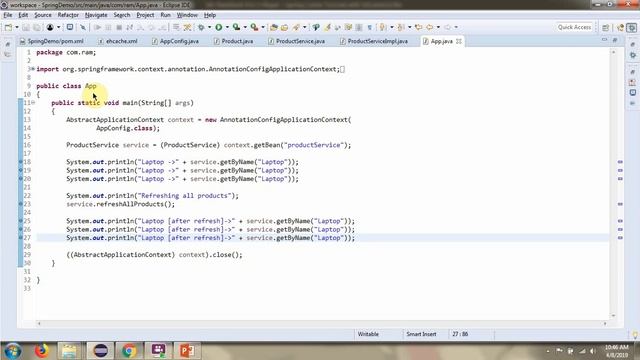
Task: Click the Open Perspective icon
Action: point(606,27)
